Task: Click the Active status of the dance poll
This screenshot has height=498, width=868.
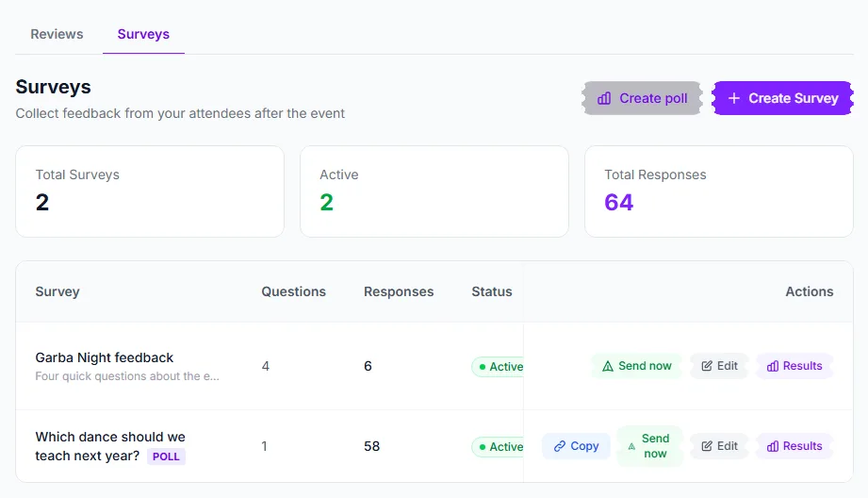Action: (498, 446)
